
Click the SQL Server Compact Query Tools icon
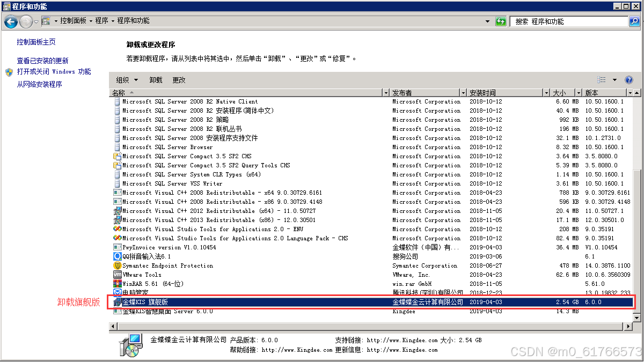(118, 165)
